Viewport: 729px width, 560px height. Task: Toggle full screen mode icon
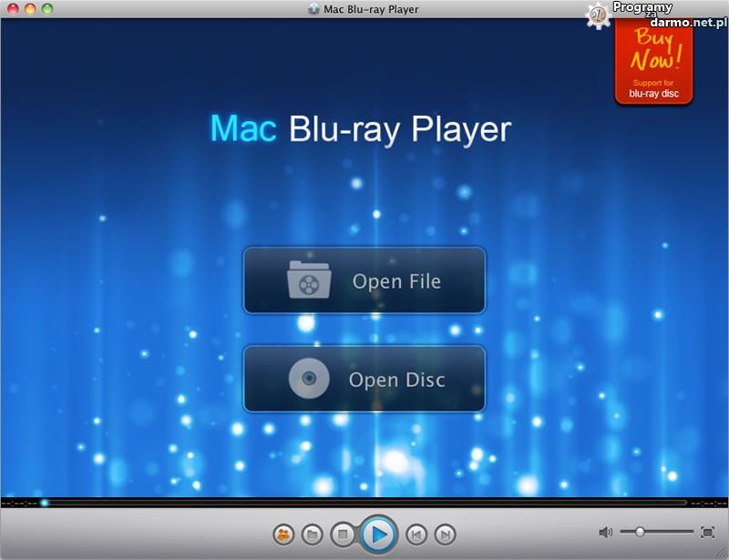[707, 532]
